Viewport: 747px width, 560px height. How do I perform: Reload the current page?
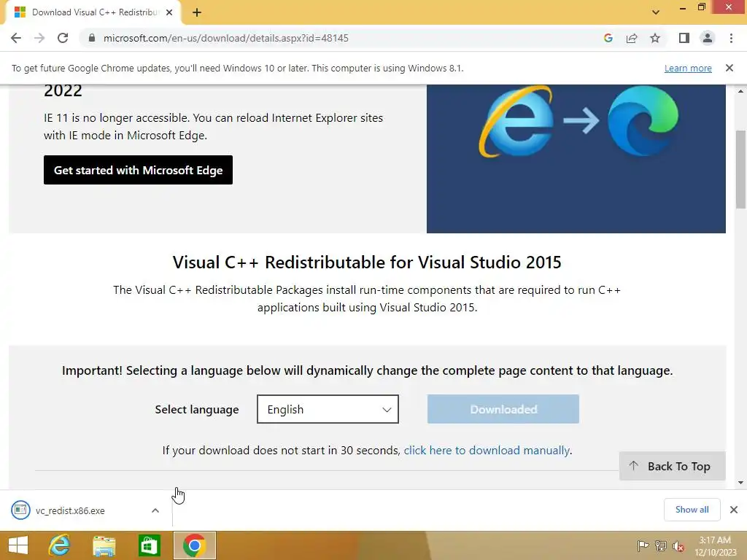pyautogui.click(x=63, y=38)
